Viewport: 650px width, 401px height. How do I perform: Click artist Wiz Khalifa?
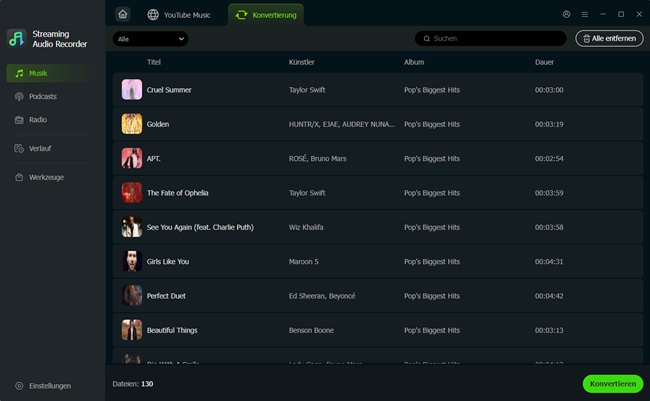pyautogui.click(x=306, y=227)
